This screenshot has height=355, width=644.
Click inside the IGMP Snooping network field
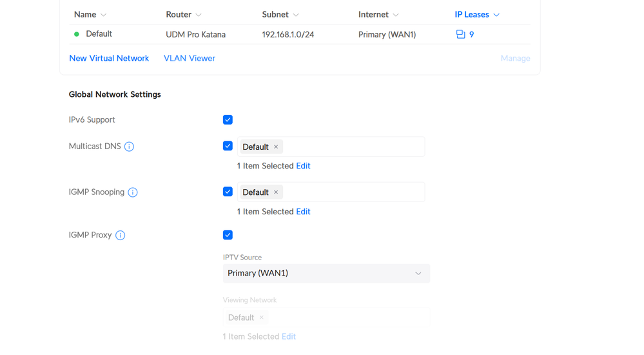(353, 192)
